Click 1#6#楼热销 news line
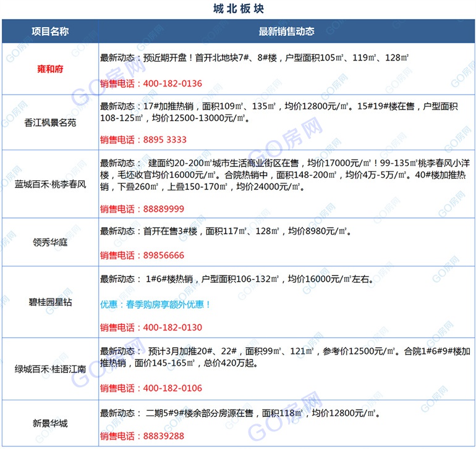Screen dimensions: 476x449 [237, 279]
